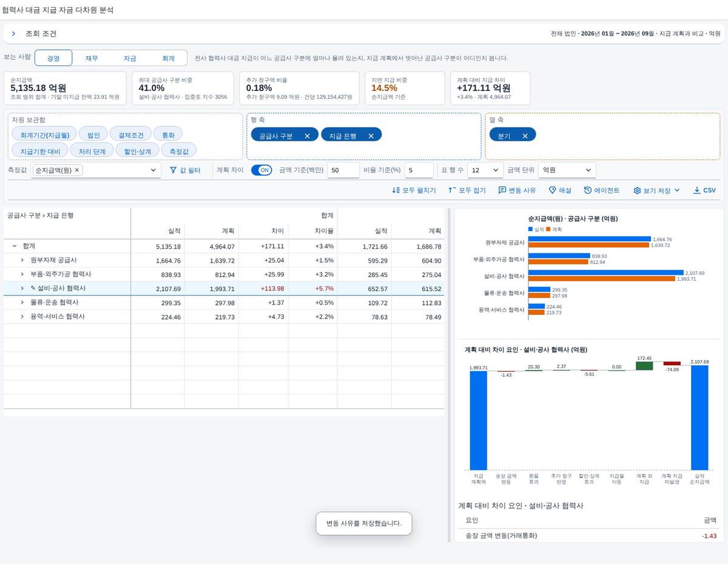728x564 pixels.
Task: Click the funnel icon for 값 필터
Action: point(173,170)
